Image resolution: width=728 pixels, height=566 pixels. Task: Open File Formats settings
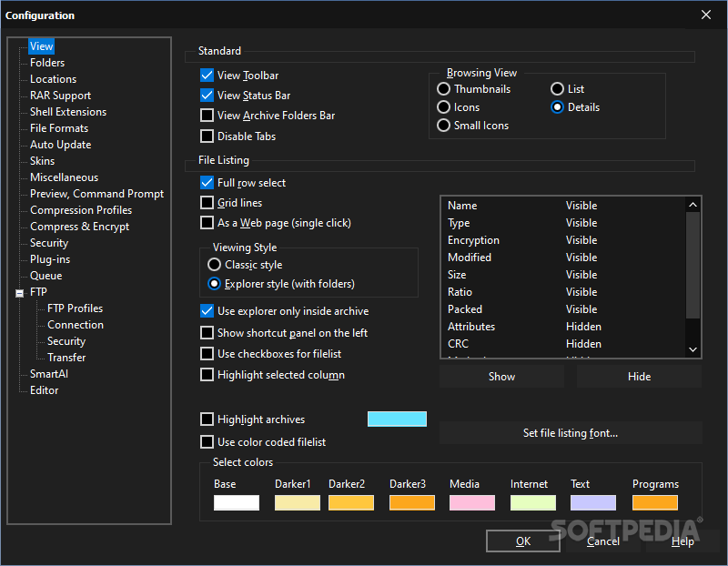(59, 128)
